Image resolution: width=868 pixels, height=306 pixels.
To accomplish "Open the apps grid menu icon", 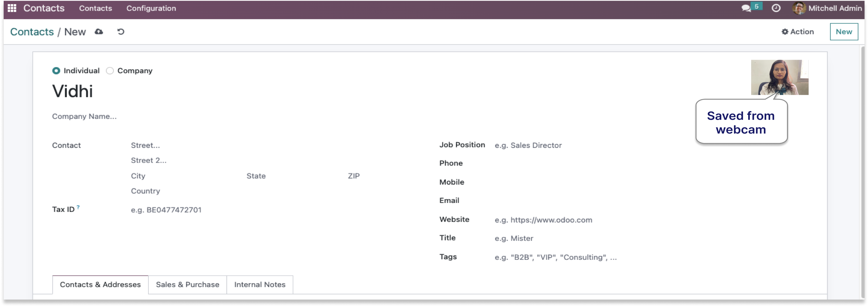I will click(12, 8).
